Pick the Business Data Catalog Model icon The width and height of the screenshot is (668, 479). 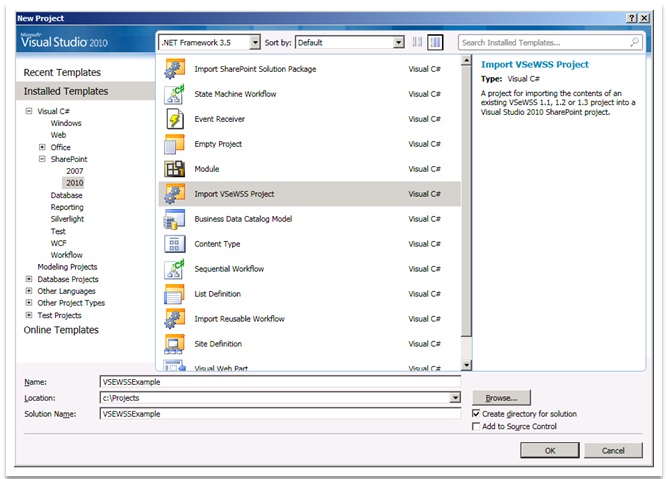coord(174,219)
